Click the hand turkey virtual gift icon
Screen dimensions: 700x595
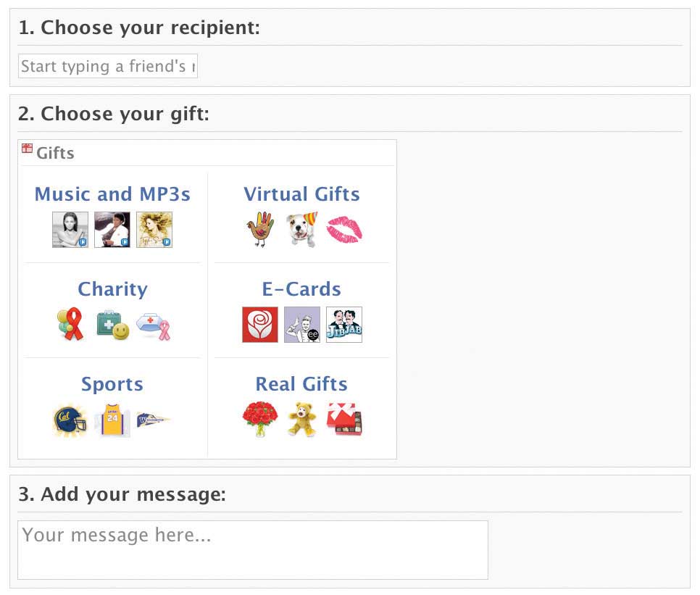pyautogui.click(x=260, y=230)
